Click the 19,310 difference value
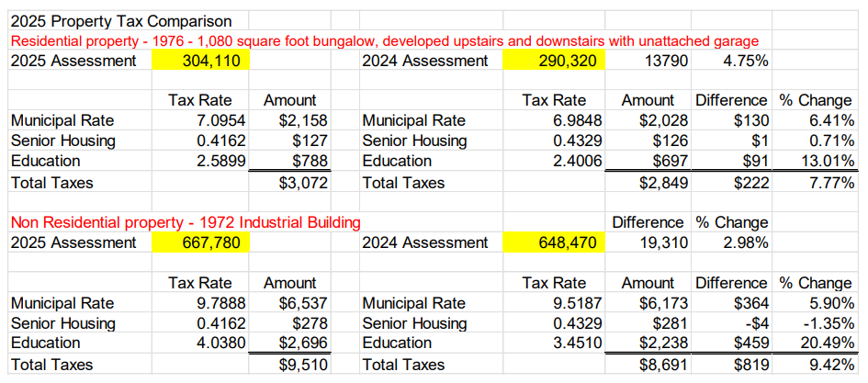Viewport: 868px width, 383px height. [x=664, y=242]
